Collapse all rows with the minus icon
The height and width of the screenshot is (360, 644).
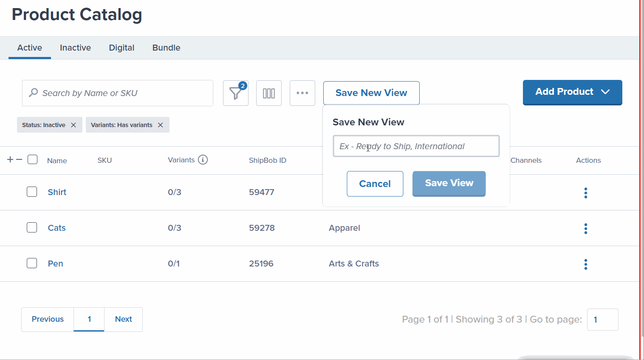coord(18,159)
